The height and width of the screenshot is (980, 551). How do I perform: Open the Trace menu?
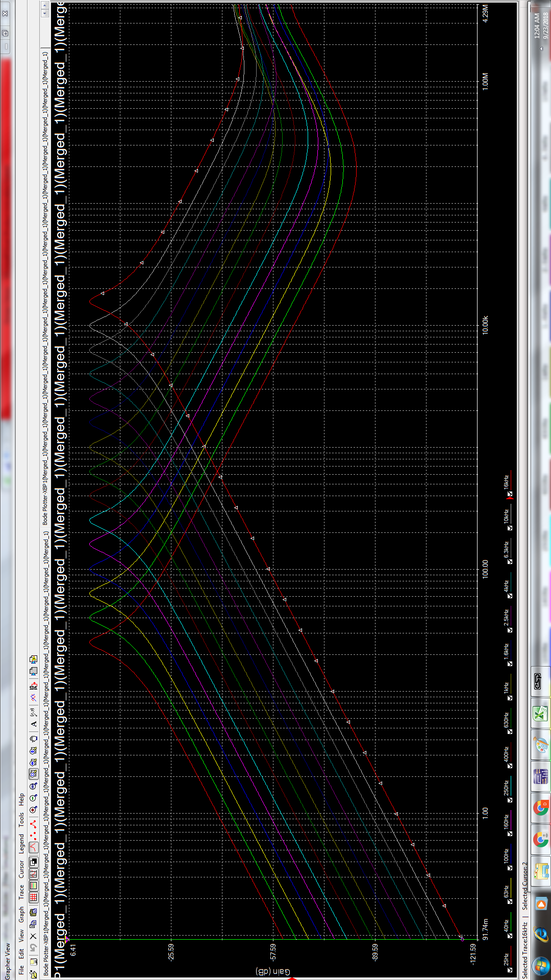[x=21, y=892]
